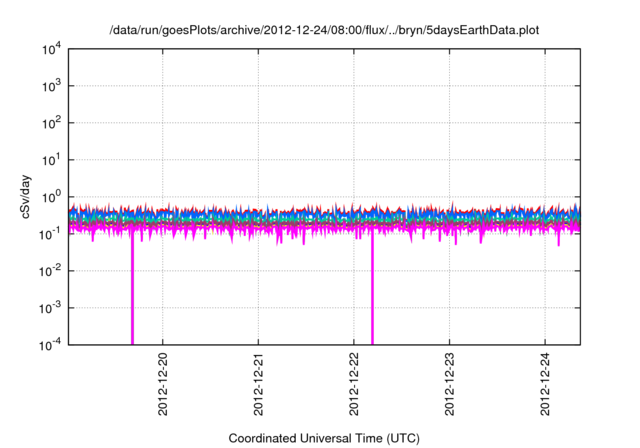Click the plot title file path text

(324, 30)
